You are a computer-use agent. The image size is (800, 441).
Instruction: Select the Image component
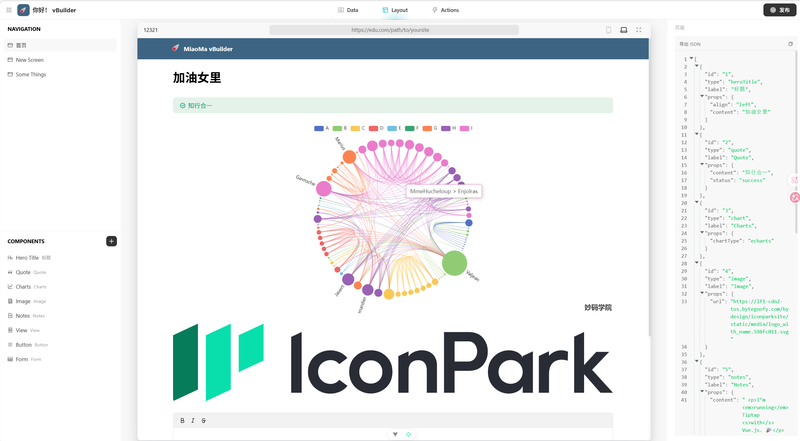click(27, 301)
